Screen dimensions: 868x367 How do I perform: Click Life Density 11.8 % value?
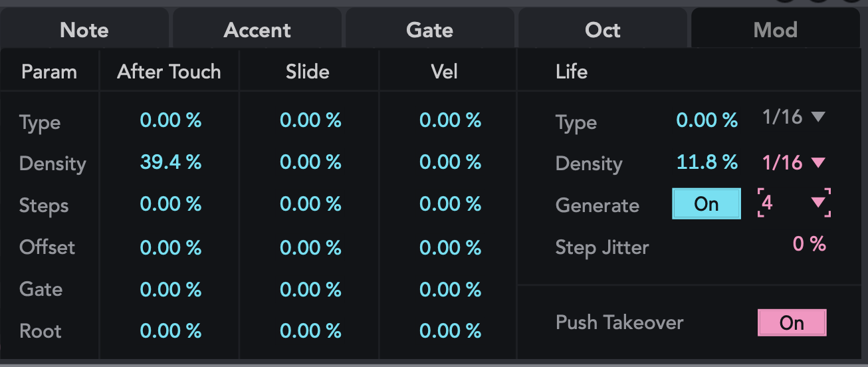[706, 163]
